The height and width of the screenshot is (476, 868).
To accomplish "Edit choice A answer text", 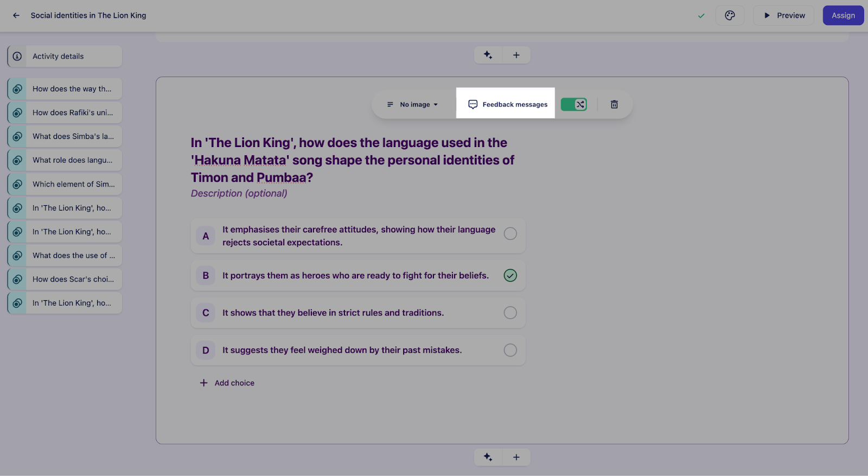I will pos(359,236).
